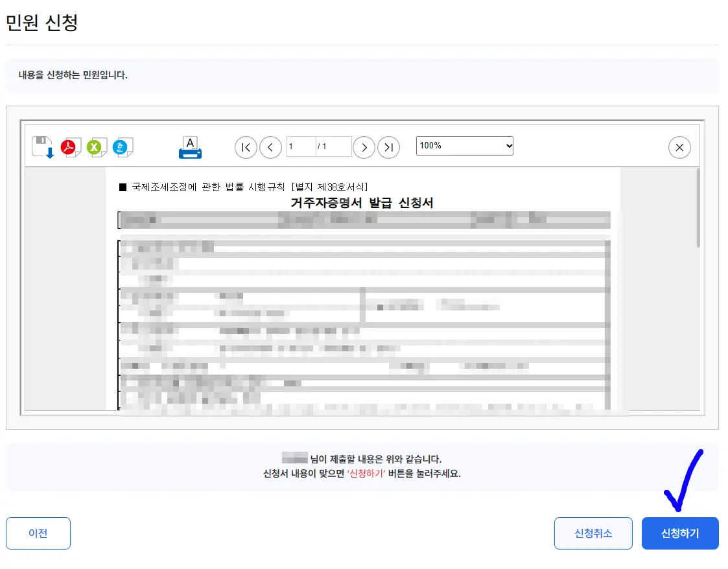The image size is (728, 569).
Task: Close the document preview viewer
Action: (679, 147)
